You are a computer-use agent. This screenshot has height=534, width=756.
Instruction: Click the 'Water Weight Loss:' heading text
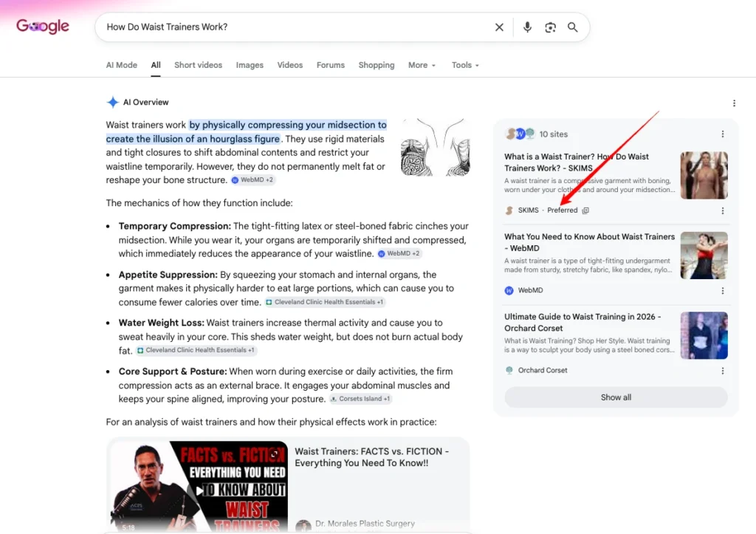click(x=162, y=323)
